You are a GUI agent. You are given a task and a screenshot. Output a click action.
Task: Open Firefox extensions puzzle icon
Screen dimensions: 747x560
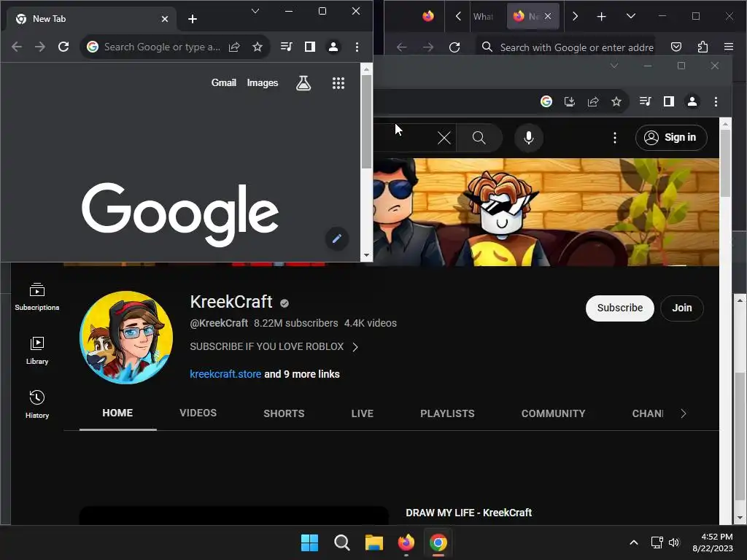[703, 47]
